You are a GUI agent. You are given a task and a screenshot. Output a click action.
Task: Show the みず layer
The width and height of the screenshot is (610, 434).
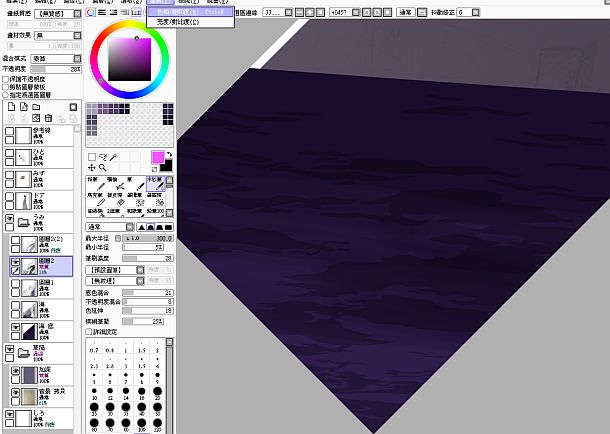pyautogui.click(x=9, y=175)
